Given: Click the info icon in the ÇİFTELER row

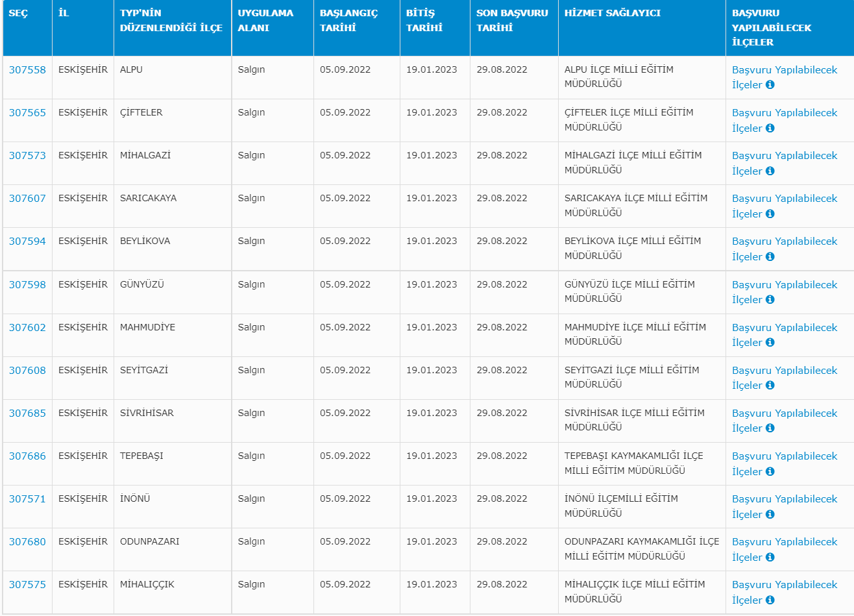Looking at the screenshot, I should [x=770, y=128].
